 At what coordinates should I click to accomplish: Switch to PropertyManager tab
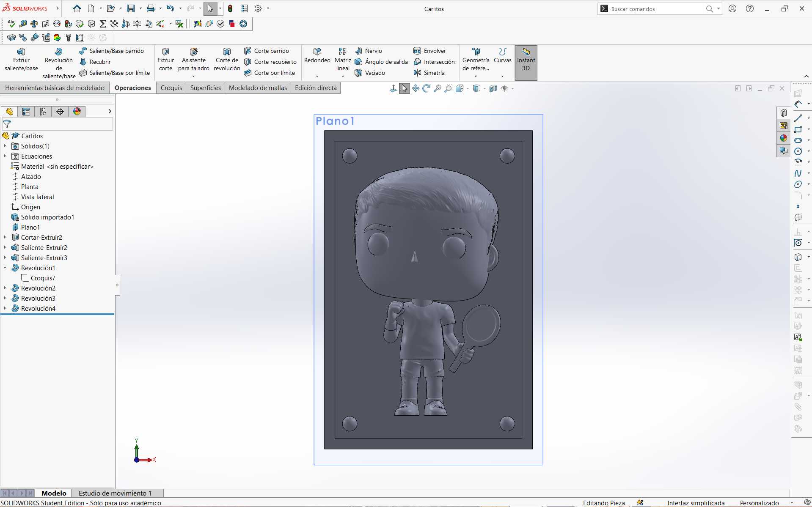click(26, 111)
